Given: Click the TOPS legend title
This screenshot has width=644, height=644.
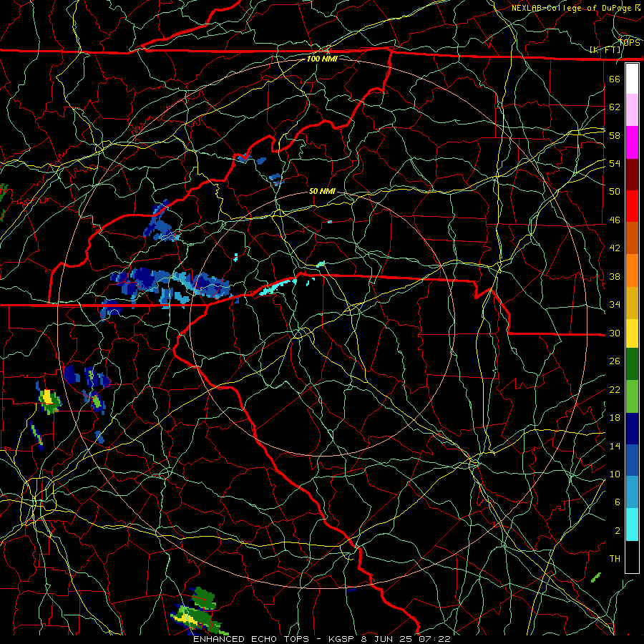Looking at the screenshot, I should (629, 43).
